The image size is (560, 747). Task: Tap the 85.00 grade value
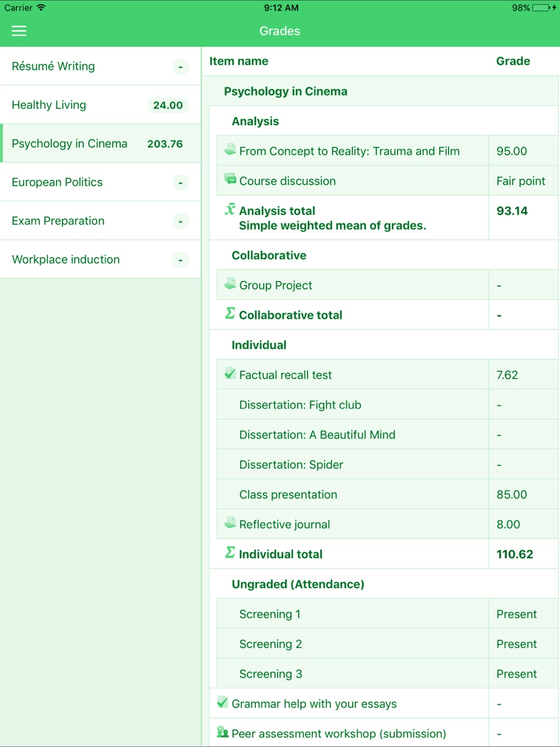(512, 494)
